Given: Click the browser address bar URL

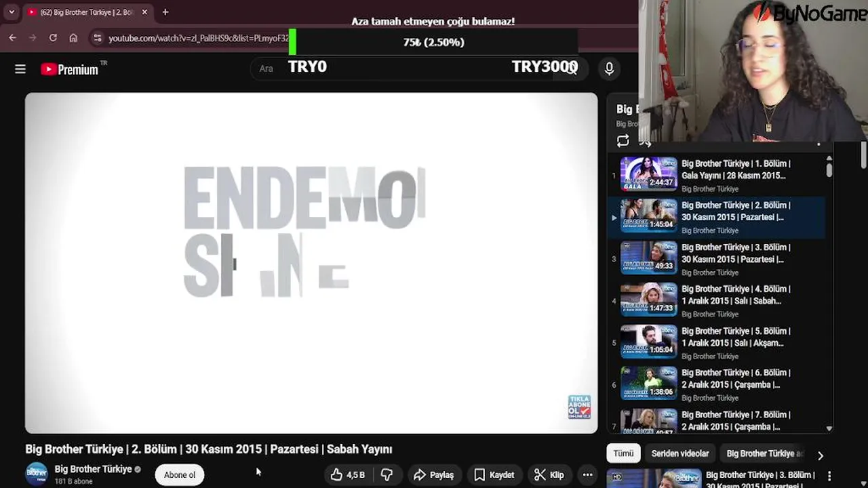Looking at the screenshot, I should 198,39.
